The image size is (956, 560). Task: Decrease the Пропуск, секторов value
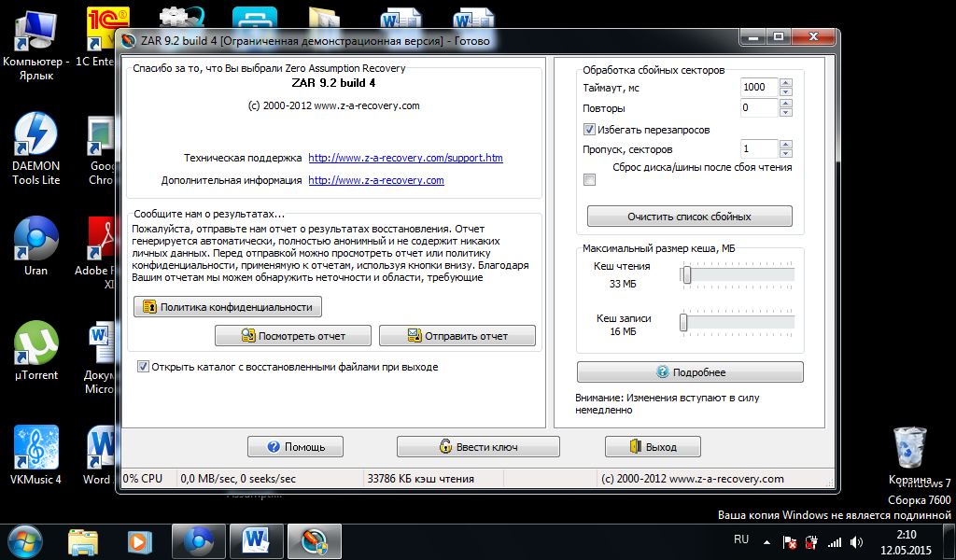[786, 153]
